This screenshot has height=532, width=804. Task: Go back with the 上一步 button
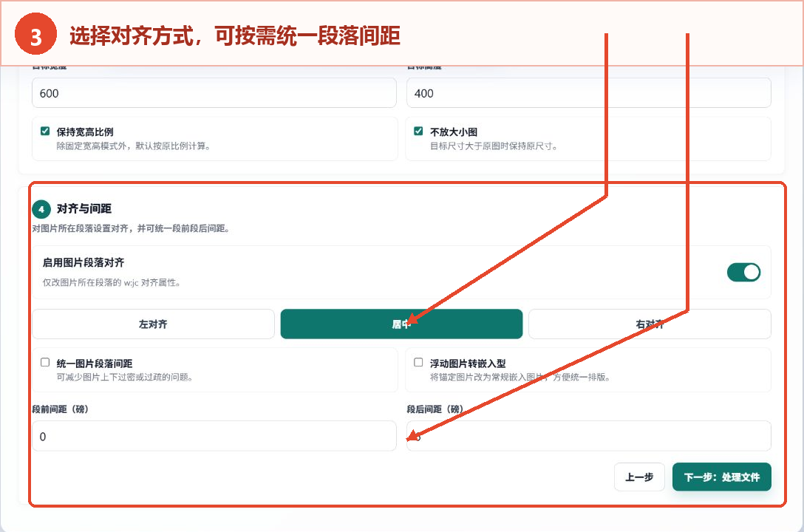point(639,477)
